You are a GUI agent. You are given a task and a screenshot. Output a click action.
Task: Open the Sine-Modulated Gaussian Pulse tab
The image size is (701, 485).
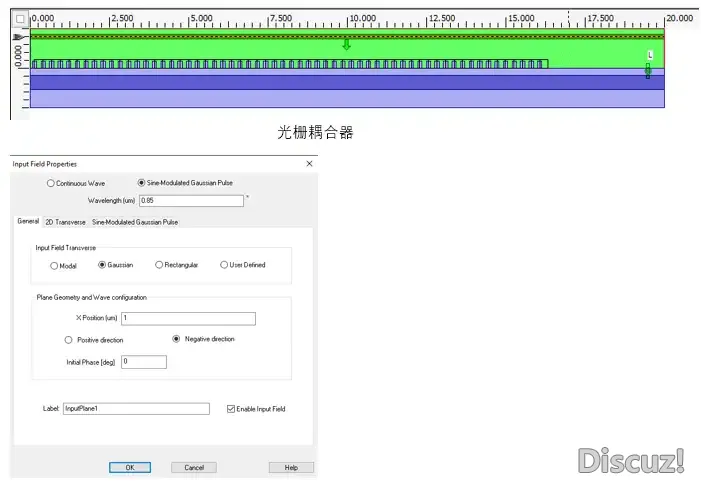tap(135, 222)
